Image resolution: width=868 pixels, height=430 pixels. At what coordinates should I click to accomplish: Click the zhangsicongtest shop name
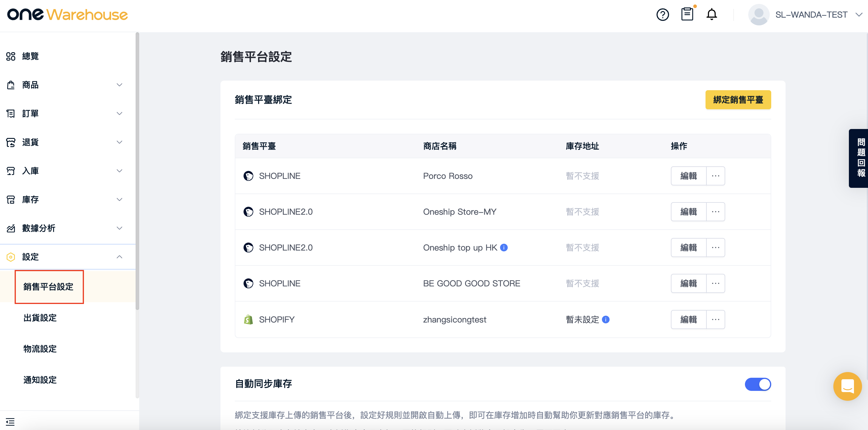[455, 320]
